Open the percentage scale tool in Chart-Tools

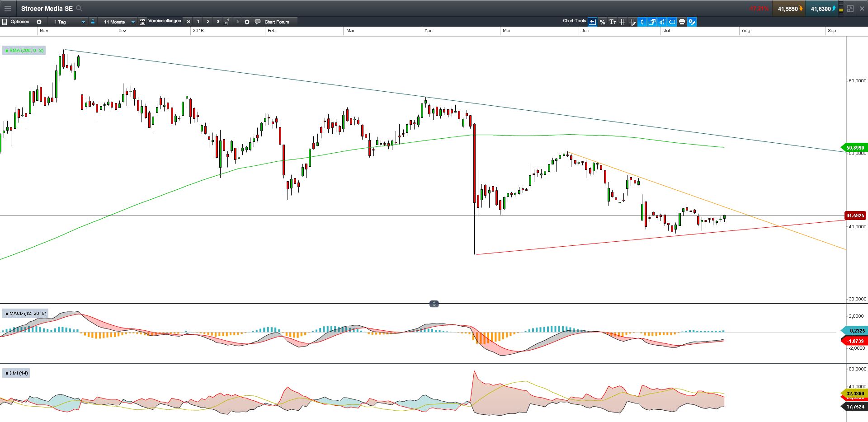tap(602, 22)
